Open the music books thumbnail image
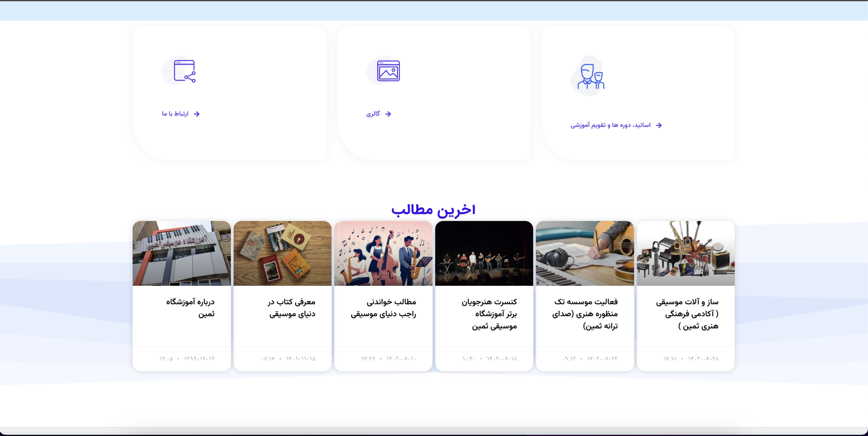Screen dimensions: 868x436 tap(282, 253)
